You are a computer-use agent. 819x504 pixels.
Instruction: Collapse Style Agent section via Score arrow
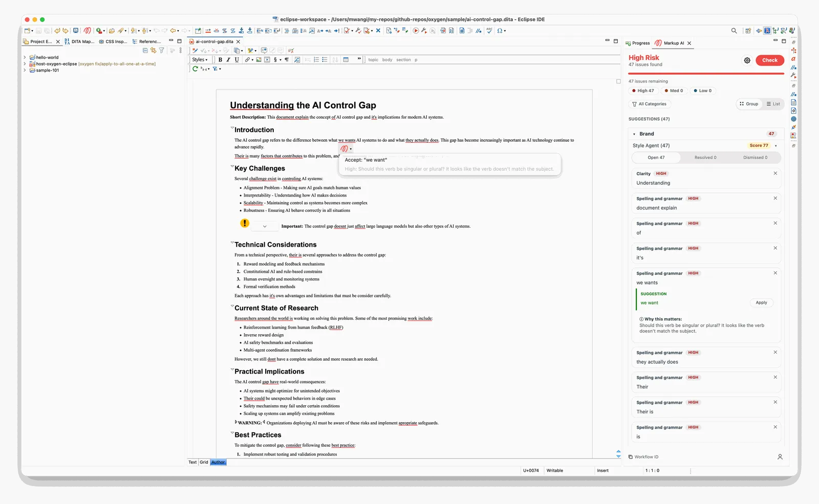pyautogui.click(x=776, y=146)
